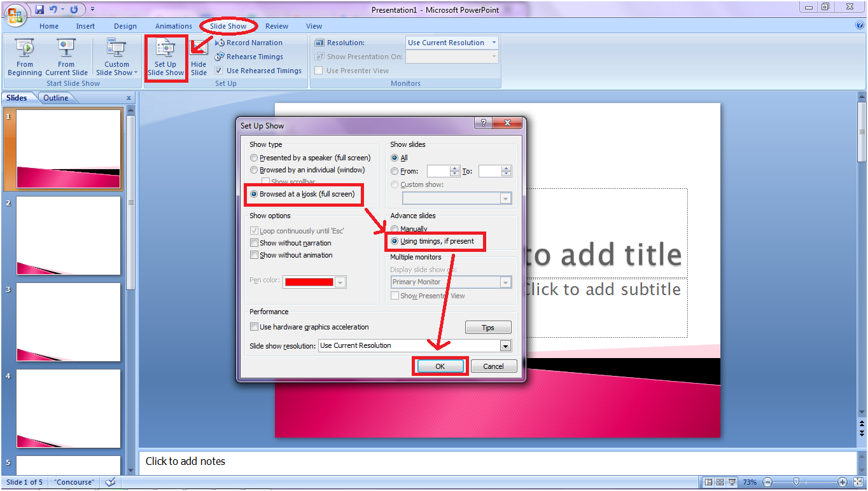Screen dimensions: 868x491
Task: Click Hide Slide icon
Action: click(199, 48)
